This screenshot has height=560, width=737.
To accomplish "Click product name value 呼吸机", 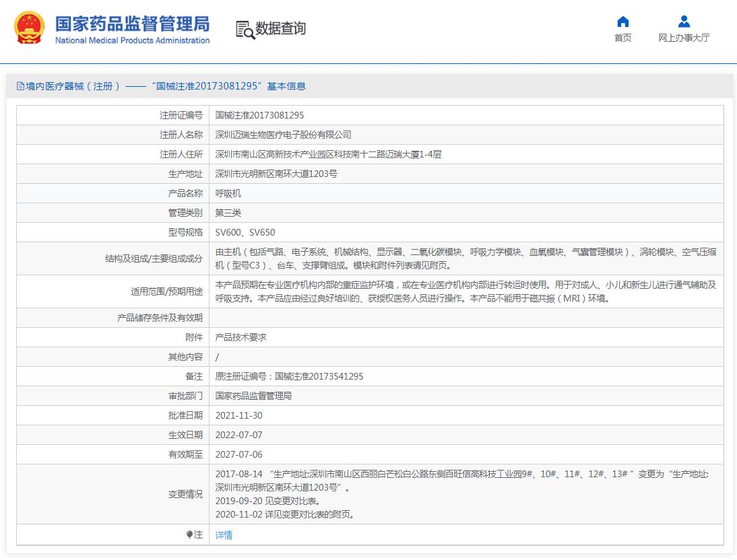I will 228,193.
